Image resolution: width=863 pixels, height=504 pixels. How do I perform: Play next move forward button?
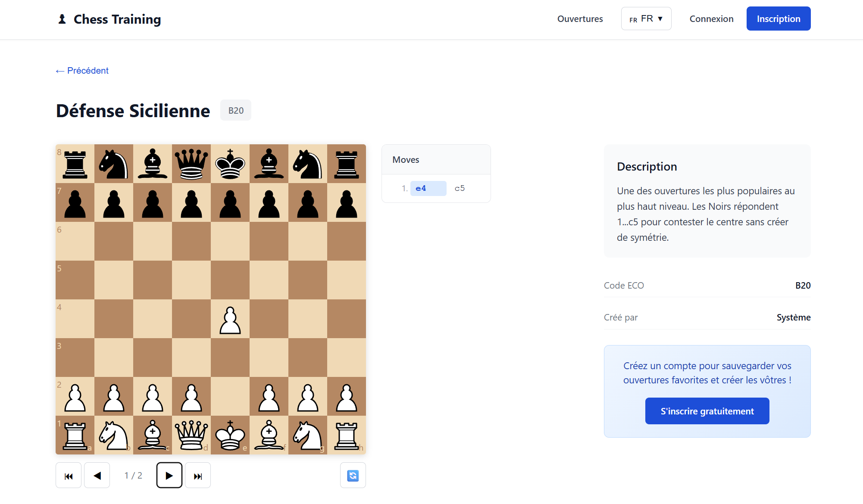(169, 476)
